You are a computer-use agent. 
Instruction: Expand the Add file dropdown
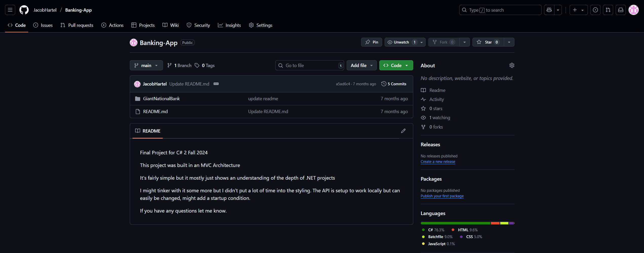point(361,66)
